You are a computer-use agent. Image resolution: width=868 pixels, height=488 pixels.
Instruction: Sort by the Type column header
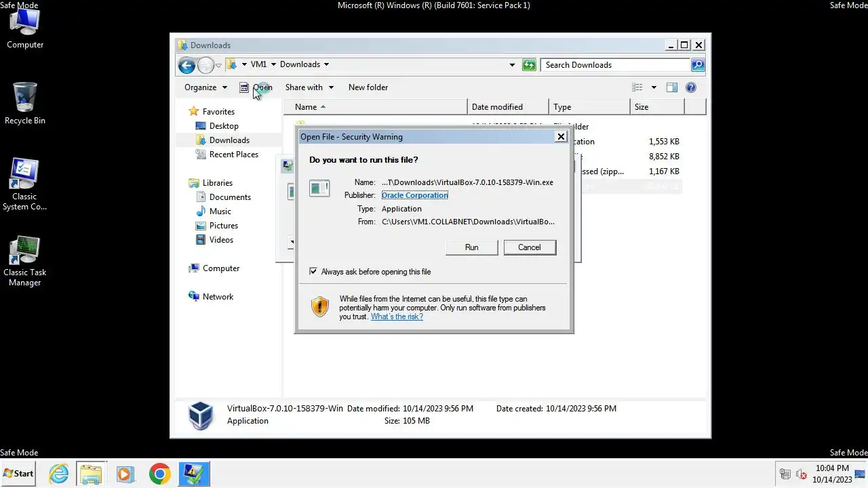pos(589,107)
